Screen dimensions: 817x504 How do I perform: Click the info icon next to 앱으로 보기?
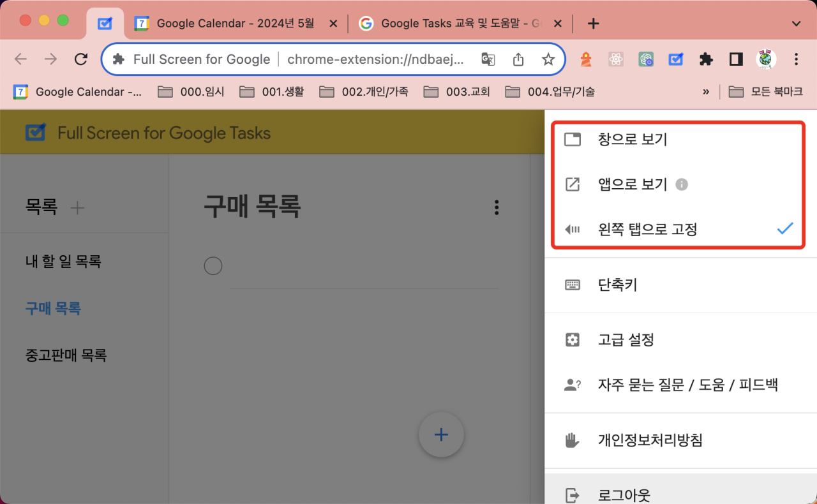point(682,184)
